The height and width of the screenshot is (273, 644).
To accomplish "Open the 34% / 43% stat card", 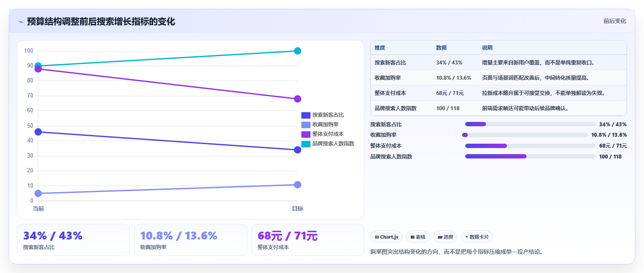I will pyautogui.click(x=73, y=240).
